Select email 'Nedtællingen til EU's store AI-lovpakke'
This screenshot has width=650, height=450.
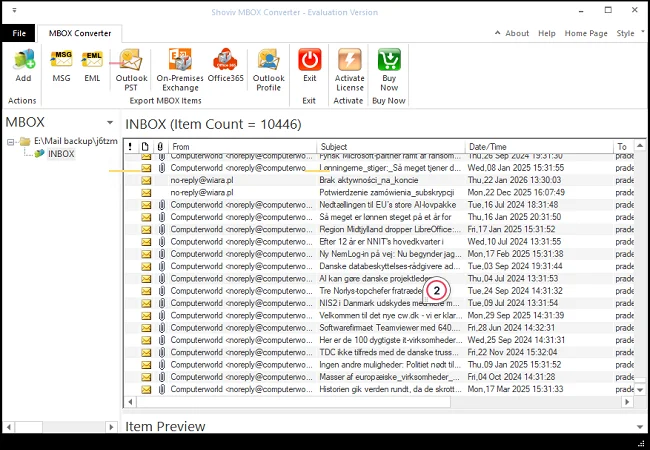click(x=380, y=205)
